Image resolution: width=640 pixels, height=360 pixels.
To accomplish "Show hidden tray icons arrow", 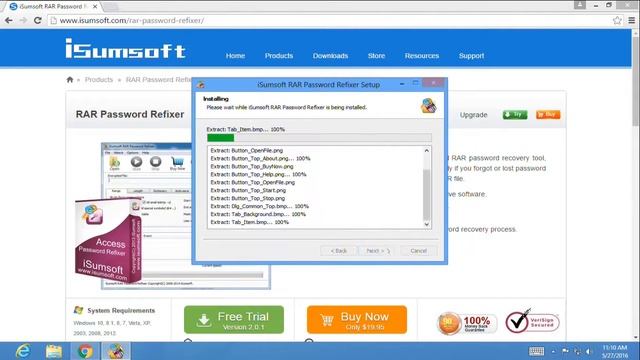I will pyautogui.click(x=553, y=351).
